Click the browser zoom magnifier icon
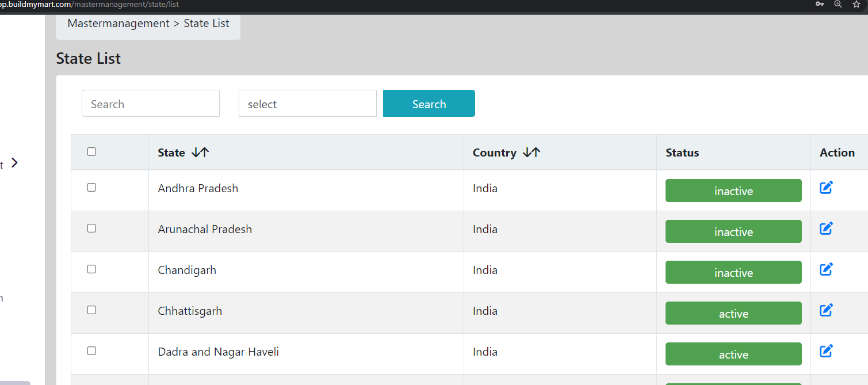Viewport: 868px width, 385px height. pos(838,4)
